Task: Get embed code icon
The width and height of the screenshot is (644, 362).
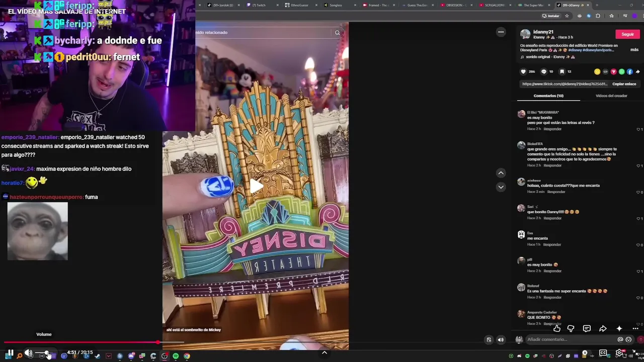Action: 605,72
